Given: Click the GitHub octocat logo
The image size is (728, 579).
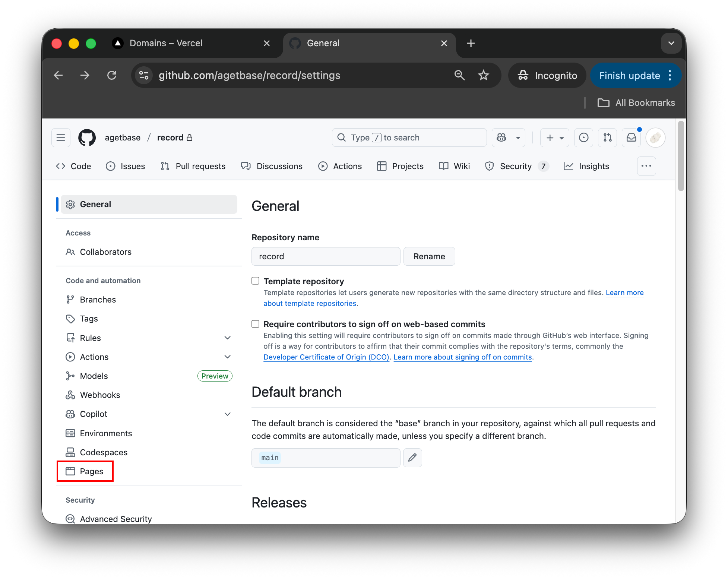Looking at the screenshot, I should click(87, 137).
